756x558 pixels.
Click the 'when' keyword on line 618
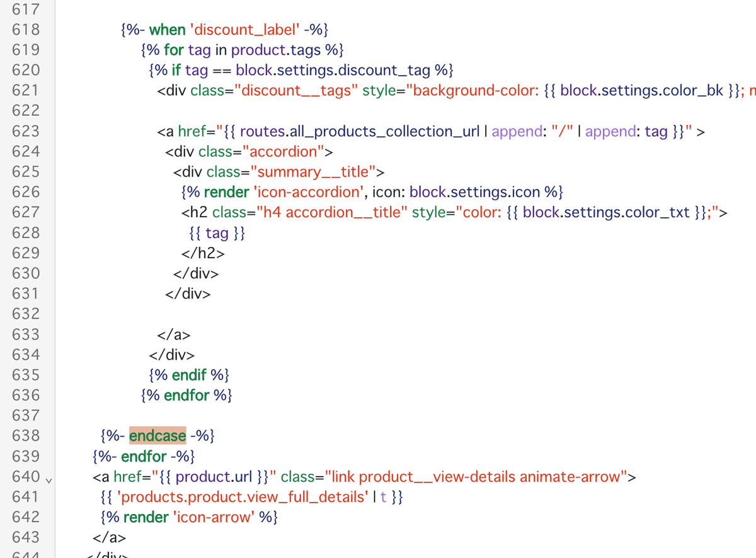click(168, 30)
